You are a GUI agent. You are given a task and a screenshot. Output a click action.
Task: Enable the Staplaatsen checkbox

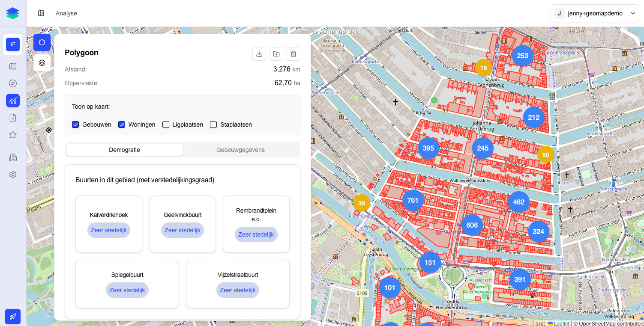(213, 124)
